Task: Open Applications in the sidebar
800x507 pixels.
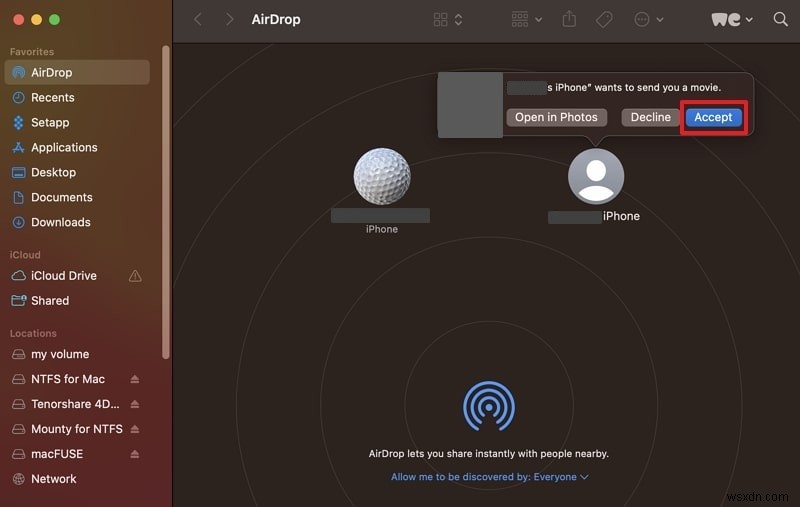Action: [x=77, y=147]
